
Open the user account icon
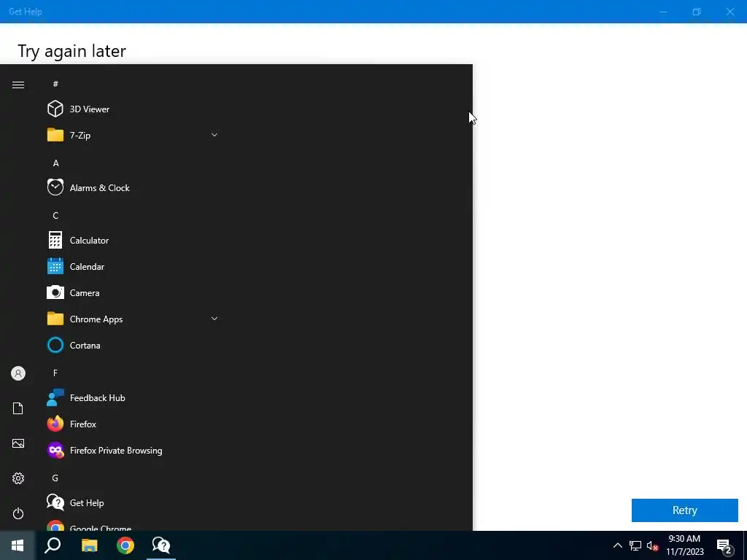click(x=18, y=373)
